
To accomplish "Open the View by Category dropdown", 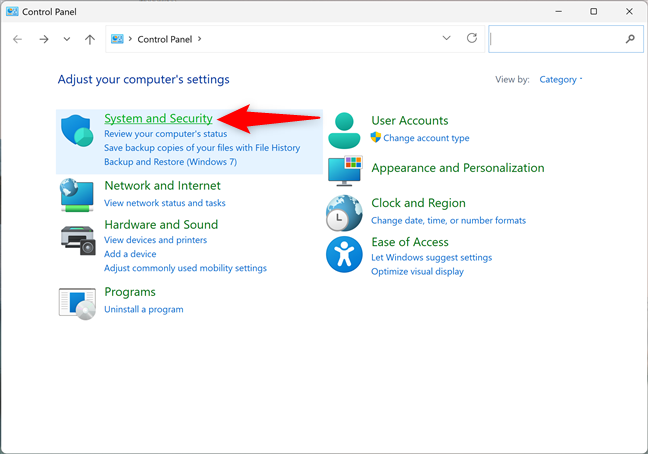I will pos(560,79).
